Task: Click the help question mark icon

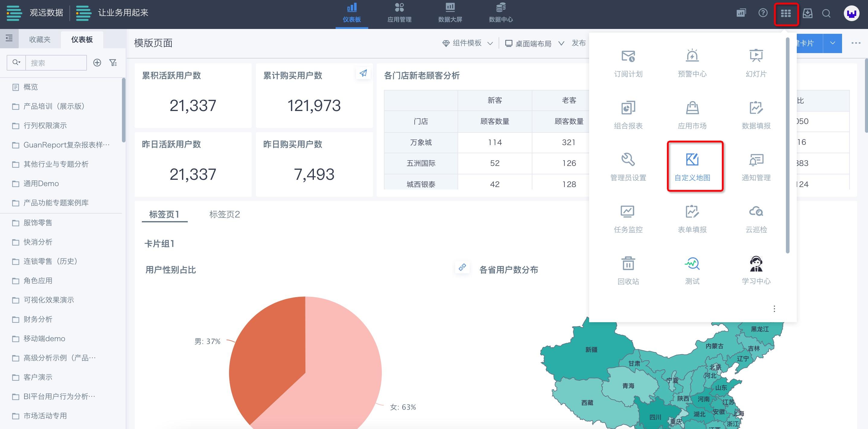Action: point(763,13)
